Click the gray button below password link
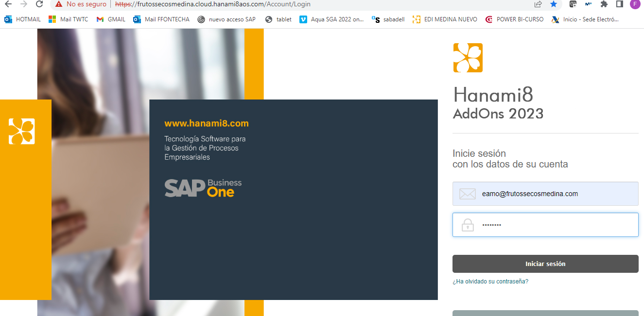This screenshot has width=644, height=316. click(x=545, y=313)
